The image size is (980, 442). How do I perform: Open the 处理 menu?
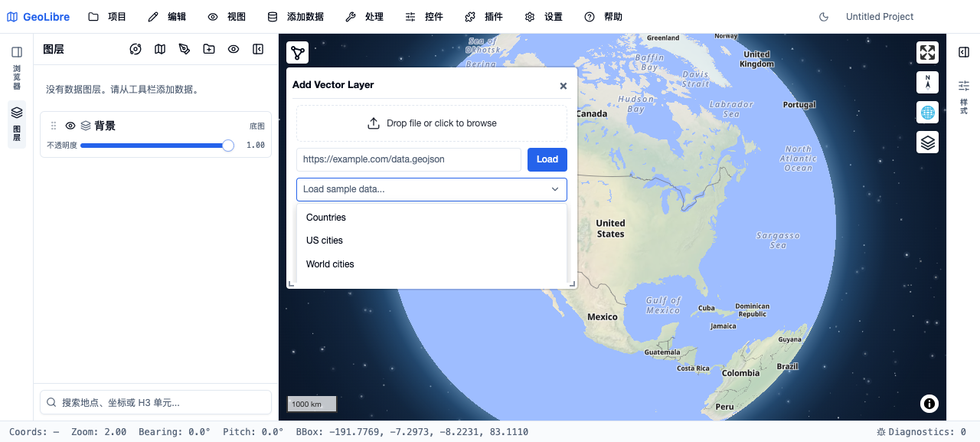(364, 17)
